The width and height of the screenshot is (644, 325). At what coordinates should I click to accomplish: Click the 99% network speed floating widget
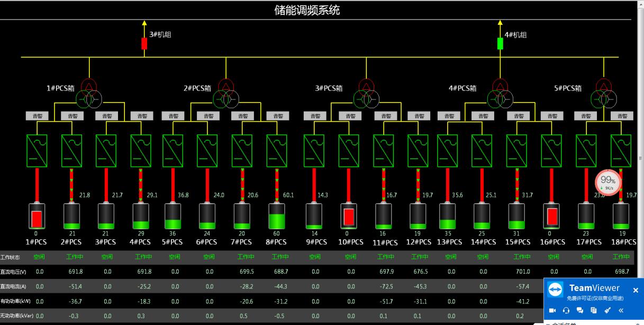[x=607, y=182]
